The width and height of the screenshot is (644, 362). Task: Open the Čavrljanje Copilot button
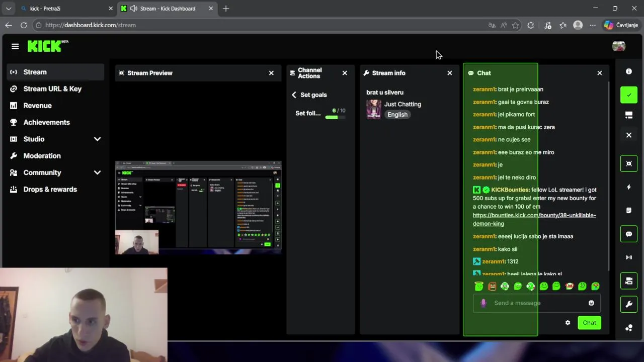pyautogui.click(x=621, y=25)
